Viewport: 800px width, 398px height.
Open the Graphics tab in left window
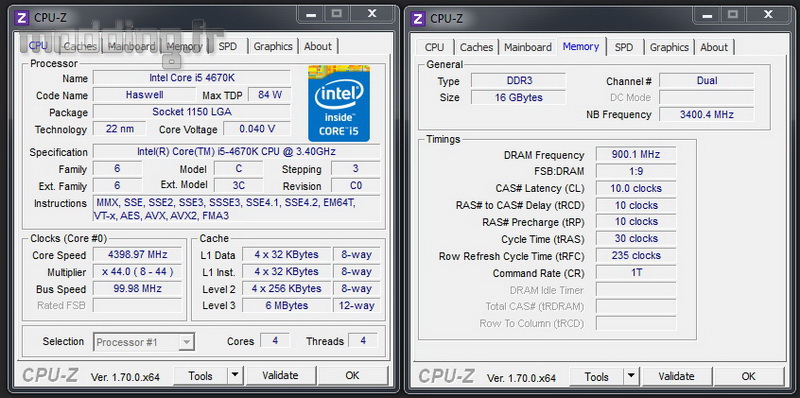click(x=273, y=46)
